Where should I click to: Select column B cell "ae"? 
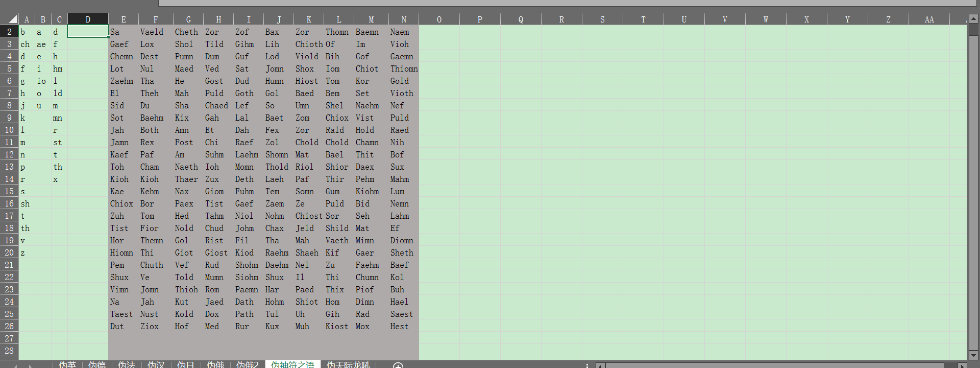[43, 44]
